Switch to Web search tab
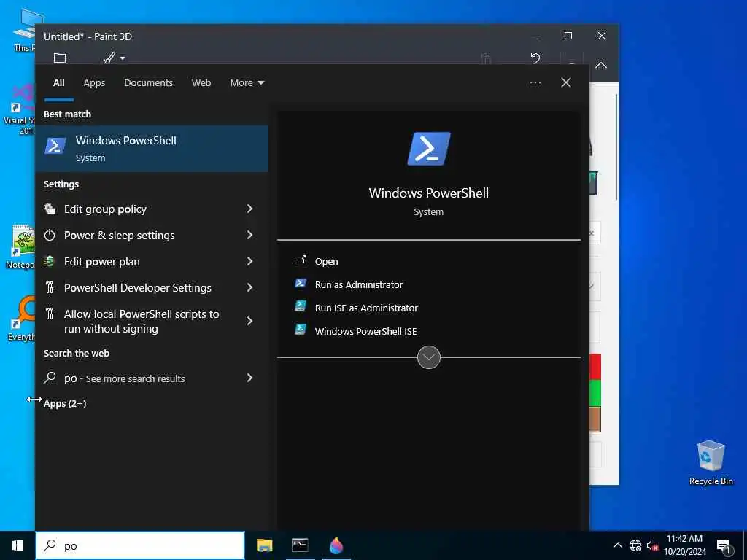 201,83
